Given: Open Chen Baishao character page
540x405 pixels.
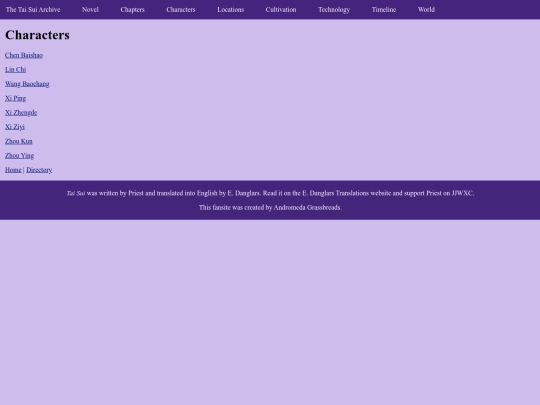Looking at the screenshot, I should [x=24, y=55].
